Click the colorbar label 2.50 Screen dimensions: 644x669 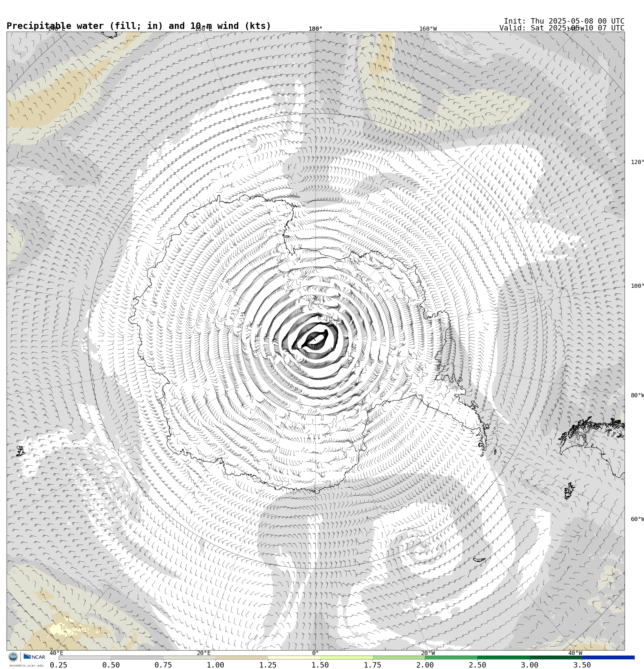477,665
